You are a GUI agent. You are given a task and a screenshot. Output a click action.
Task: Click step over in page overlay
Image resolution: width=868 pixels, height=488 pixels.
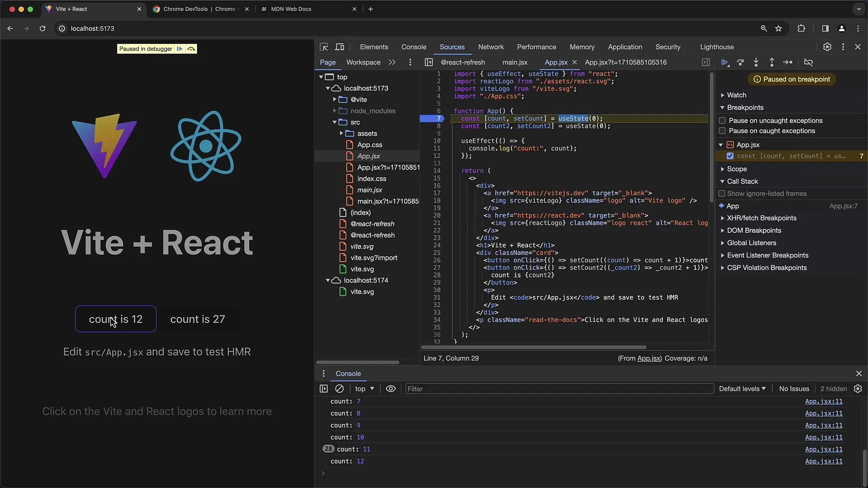click(191, 49)
